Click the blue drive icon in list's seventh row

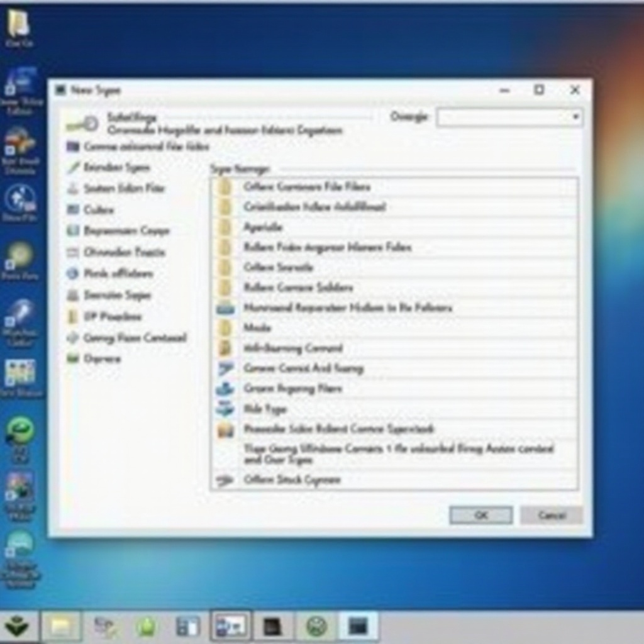(x=225, y=308)
